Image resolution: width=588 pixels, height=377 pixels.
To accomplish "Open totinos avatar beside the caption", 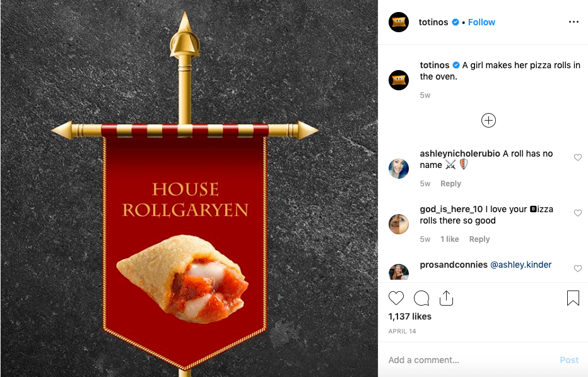I will [399, 80].
